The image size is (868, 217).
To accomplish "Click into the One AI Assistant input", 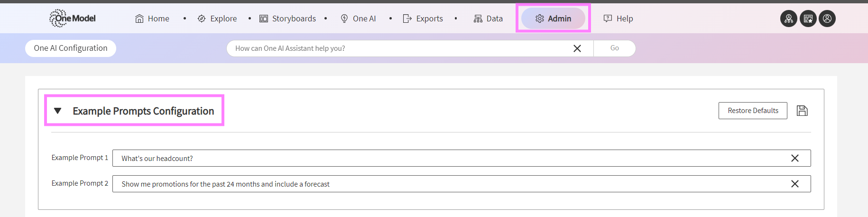I will coord(398,48).
